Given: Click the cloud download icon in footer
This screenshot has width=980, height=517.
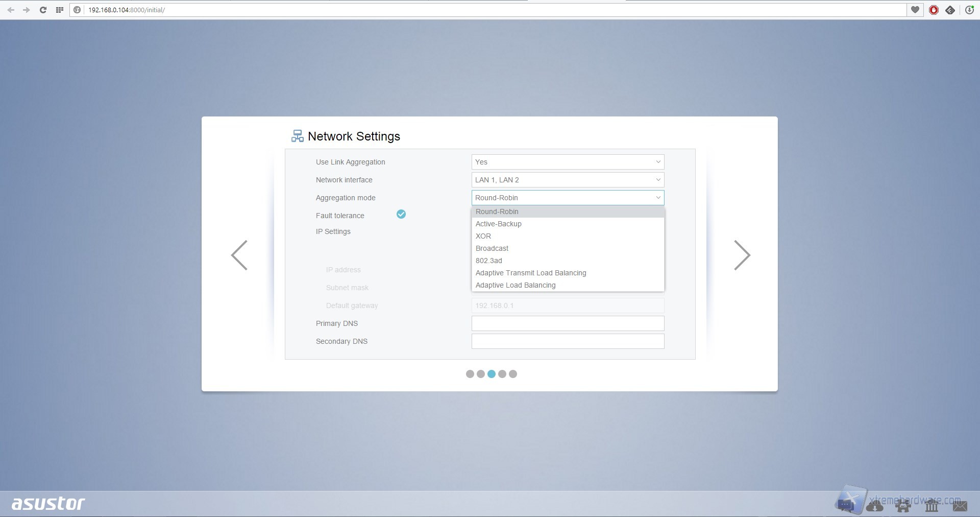Looking at the screenshot, I should tap(875, 506).
